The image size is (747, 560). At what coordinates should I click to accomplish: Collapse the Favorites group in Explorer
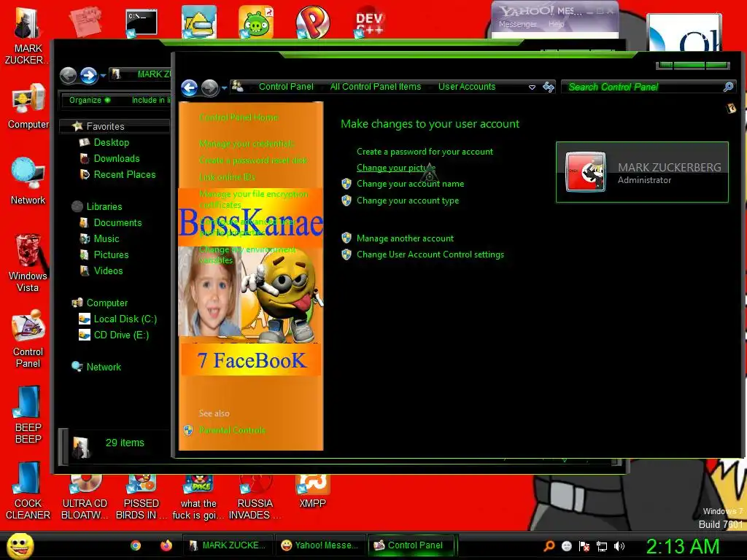[x=105, y=126]
